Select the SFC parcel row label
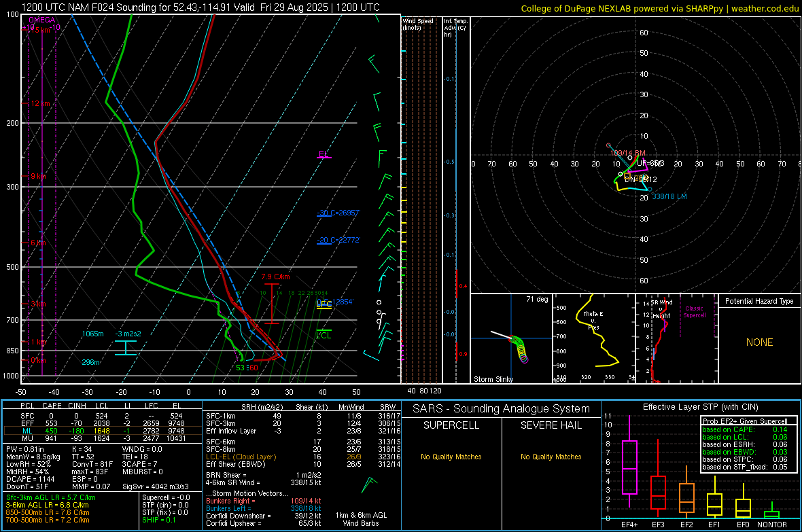 (27, 416)
